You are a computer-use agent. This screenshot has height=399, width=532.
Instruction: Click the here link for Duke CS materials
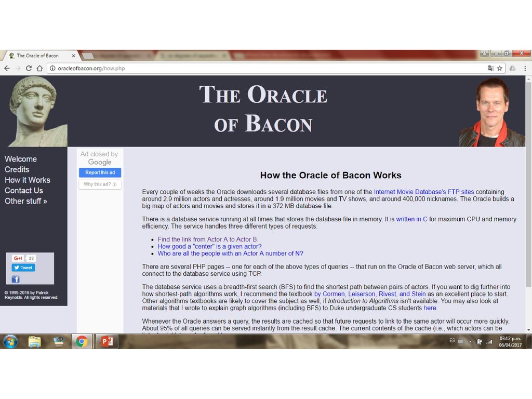(x=430, y=308)
